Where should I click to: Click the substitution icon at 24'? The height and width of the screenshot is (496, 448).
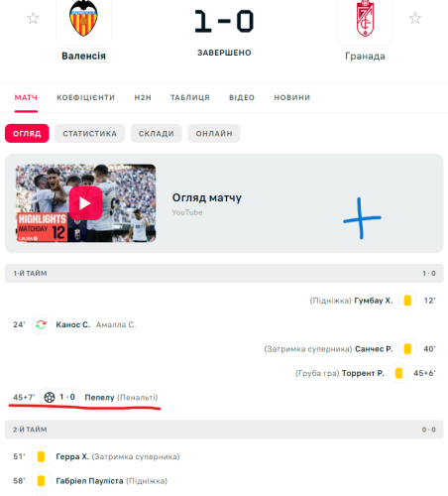(41, 324)
